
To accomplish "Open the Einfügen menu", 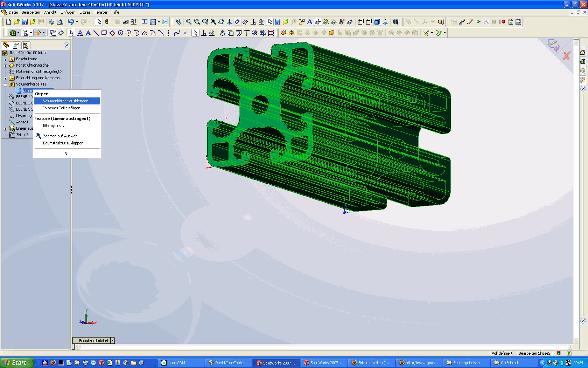I will coord(68,12).
